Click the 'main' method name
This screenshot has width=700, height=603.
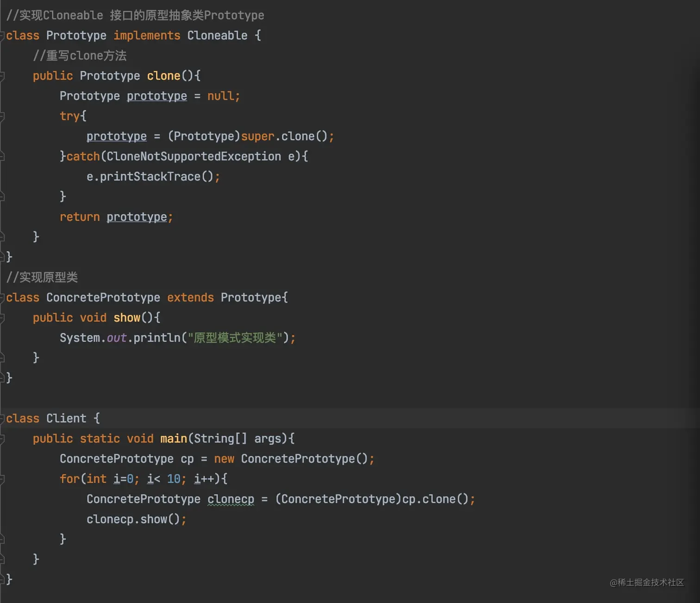pos(174,439)
